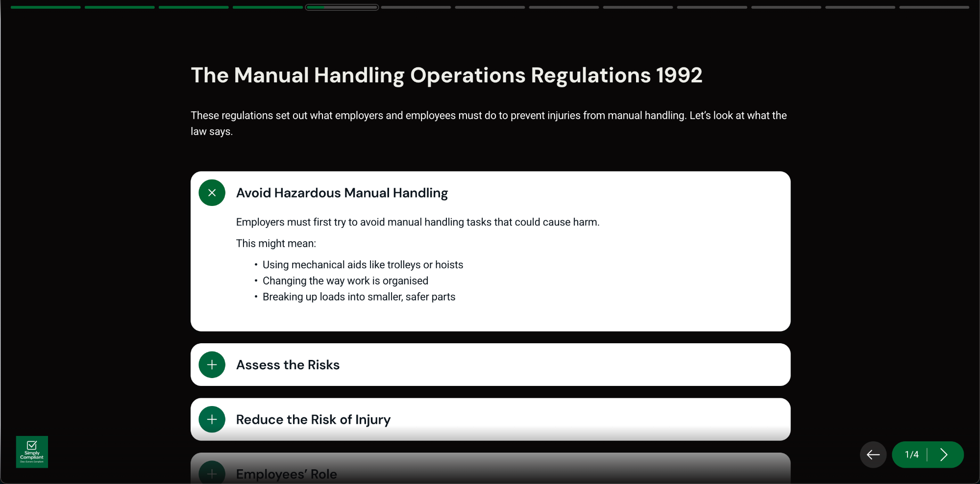Select the second progress bar segment
Image resolution: width=980 pixels, height=484 pixels.
click(120, 7)
